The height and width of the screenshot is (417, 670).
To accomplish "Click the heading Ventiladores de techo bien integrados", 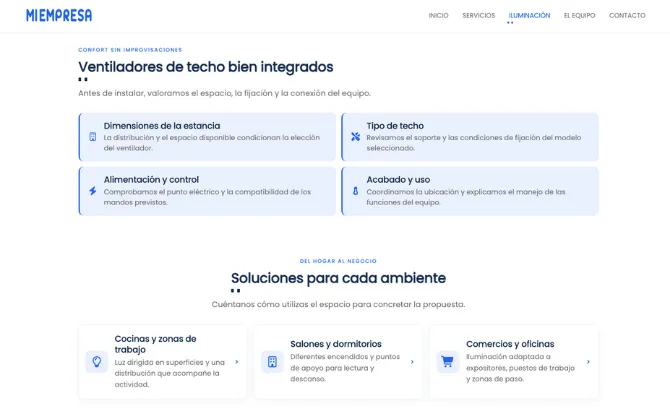I will [x=206, y=67].
